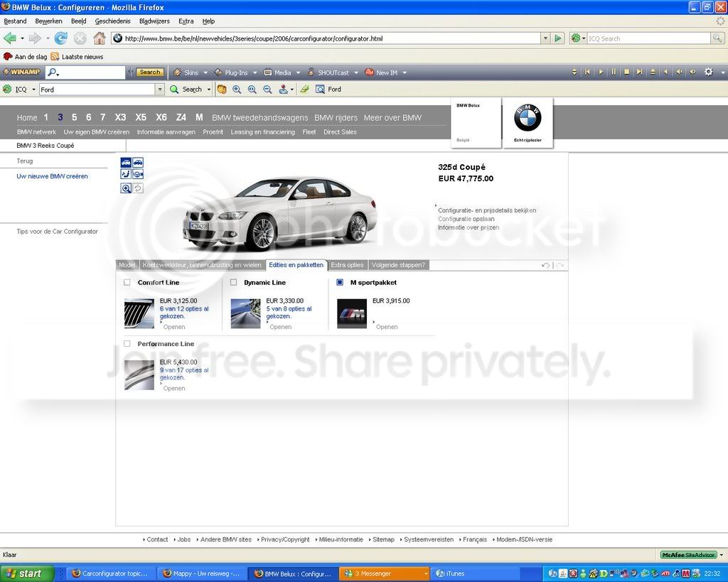Uncheck the M sportpakket checkbox
Viewport: 728px width, 582px height.
click(340, 282)
